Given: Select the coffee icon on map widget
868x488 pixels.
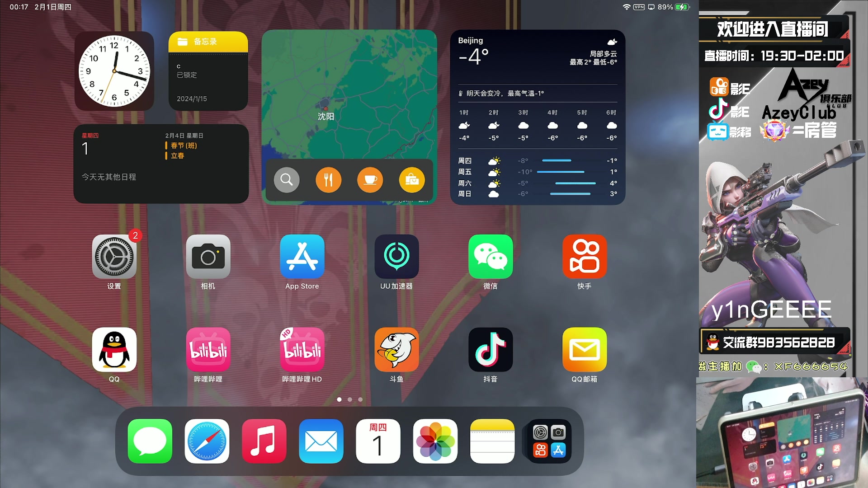Looking at the screenshot, I should [370, 180].
